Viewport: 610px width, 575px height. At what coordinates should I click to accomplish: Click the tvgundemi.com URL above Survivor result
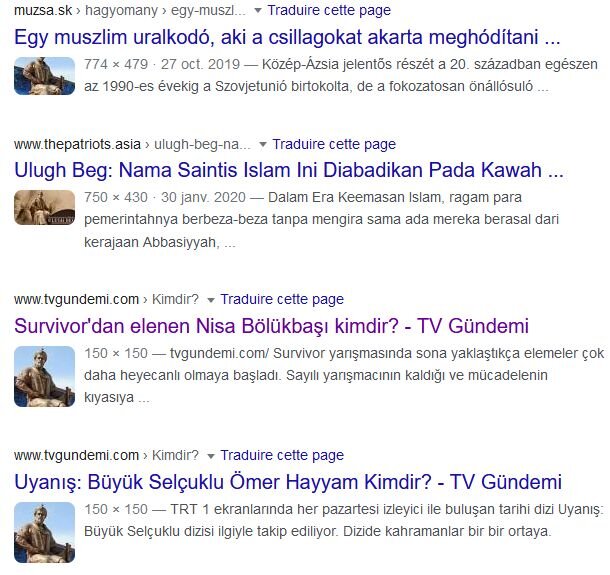coord(106,299)
